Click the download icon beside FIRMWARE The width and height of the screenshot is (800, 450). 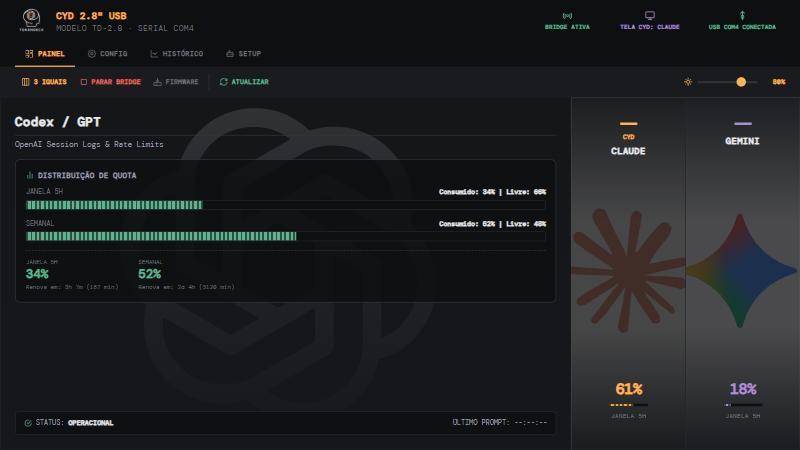click(x=158, y=82)
